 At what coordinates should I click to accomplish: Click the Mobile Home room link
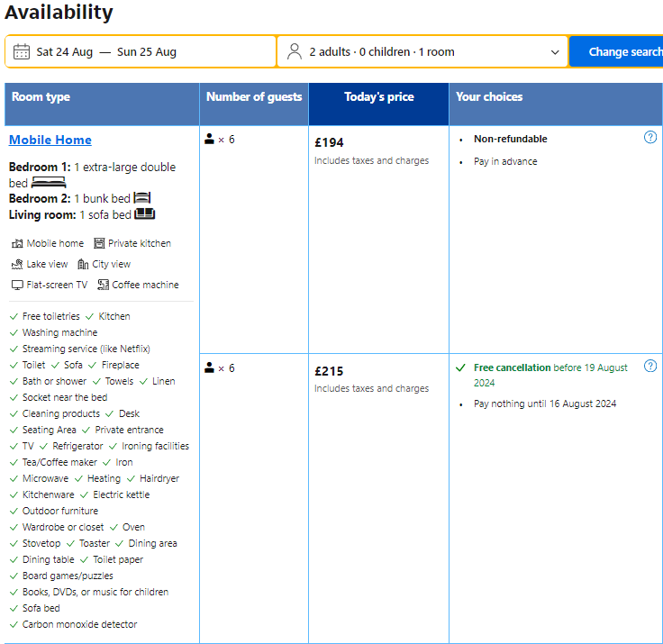pyautogui.click(x=50, y=140)
